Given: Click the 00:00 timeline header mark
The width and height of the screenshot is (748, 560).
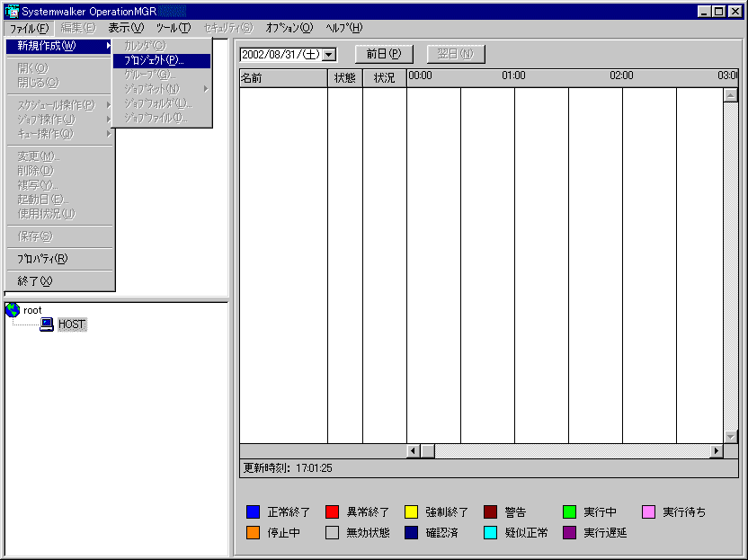Looking at the screenshot, I should click(420, 76).
